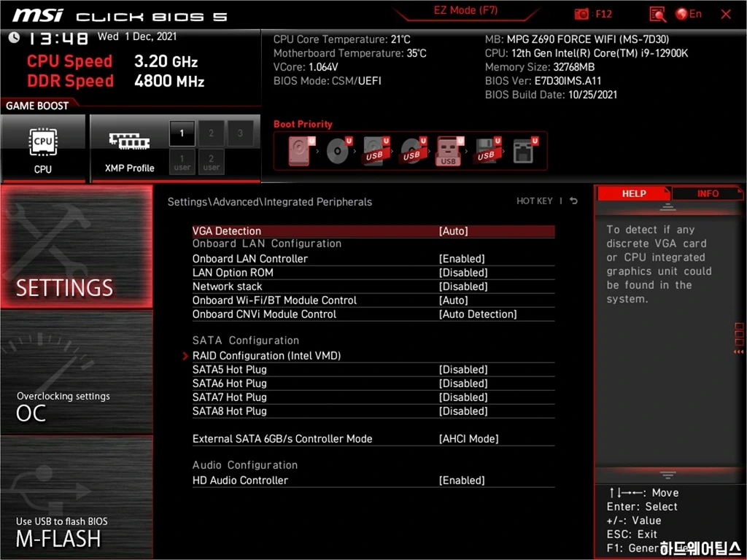The height and width of the screenshot is (560, 747).
Task: Switch to EZ Mode (F7)
Action: pos(465,10)
